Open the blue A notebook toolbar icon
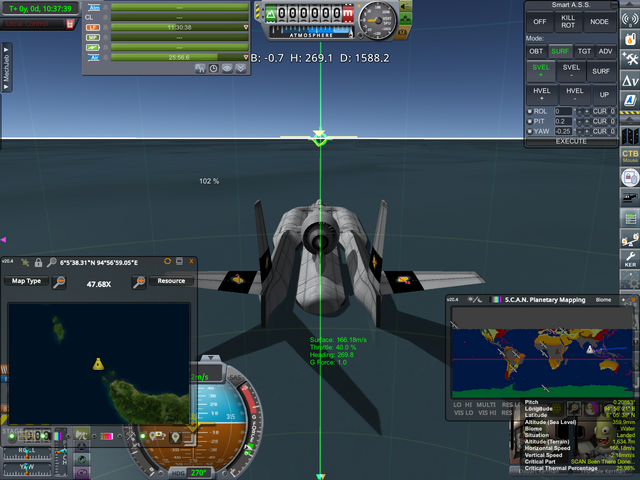Image resolution: width=640 pixels, height=480 pixels. pyautogui.click(x=630, y=99)
